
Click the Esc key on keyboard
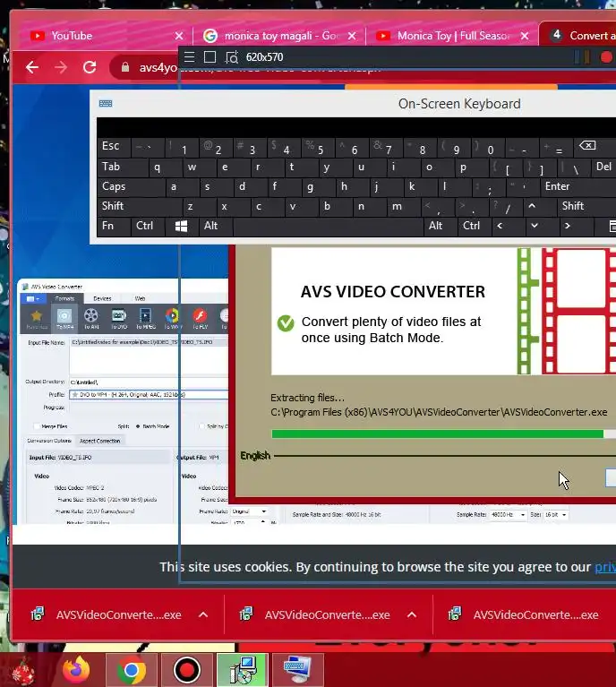point(114,146)
